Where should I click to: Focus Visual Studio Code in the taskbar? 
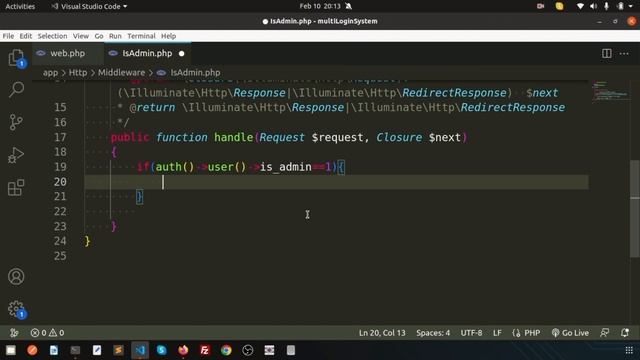[140, 350]
